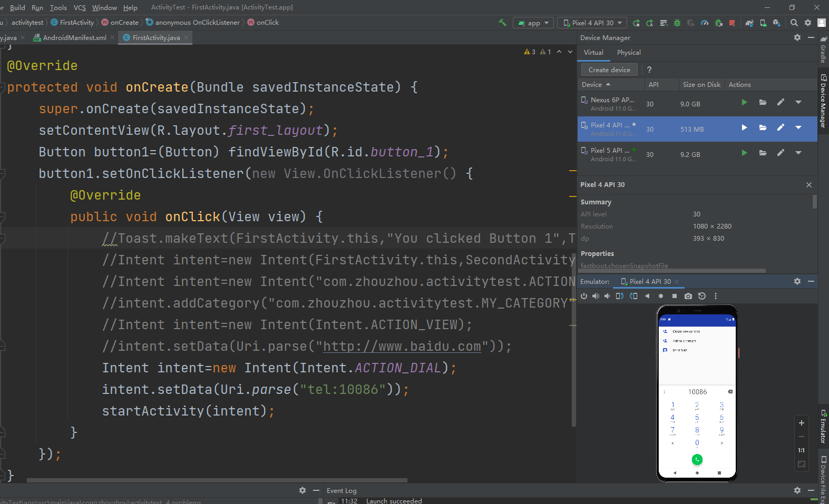
Task: Click the Create device button
Action: click(609, 70)
